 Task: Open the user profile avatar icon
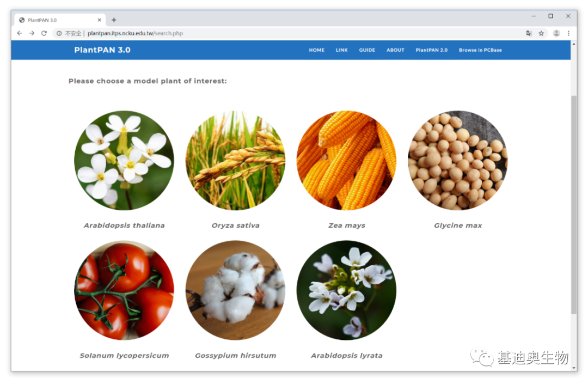556,33
